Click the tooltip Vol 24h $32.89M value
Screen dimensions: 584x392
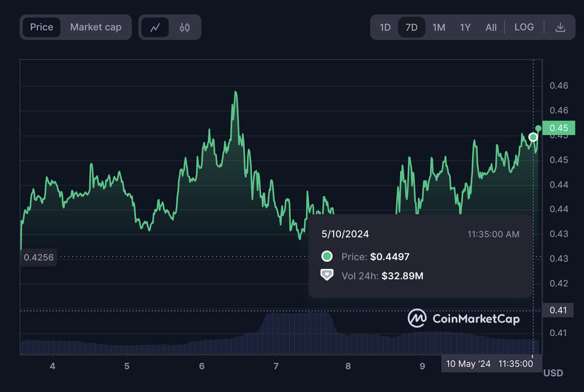(x=402, y=276)
